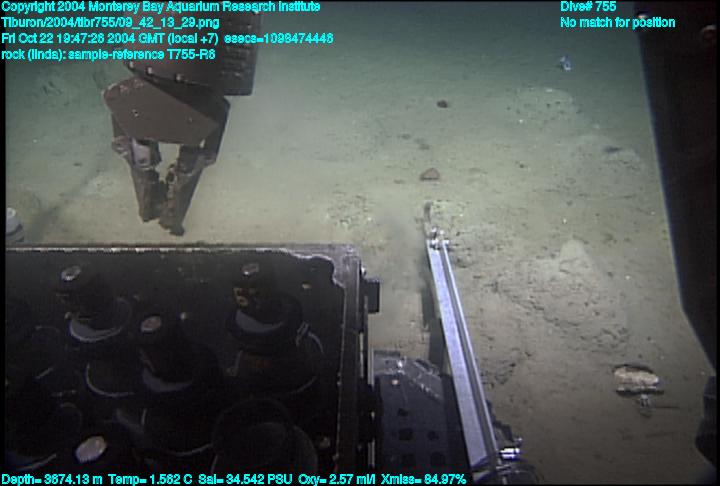Screen dimensions: 720x486
Task: Click the Depth reading in meters
Action: 51,480
